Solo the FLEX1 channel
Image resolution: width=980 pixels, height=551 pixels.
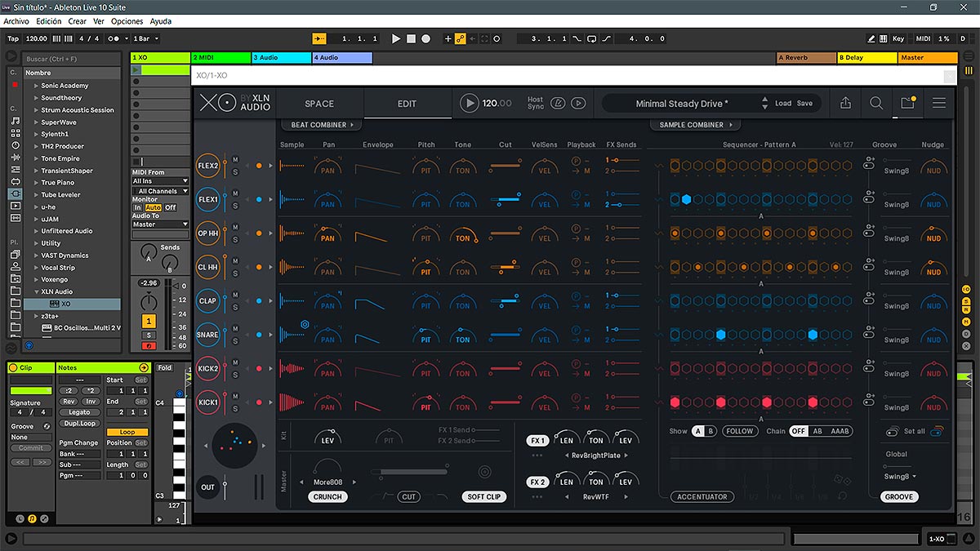235,205
